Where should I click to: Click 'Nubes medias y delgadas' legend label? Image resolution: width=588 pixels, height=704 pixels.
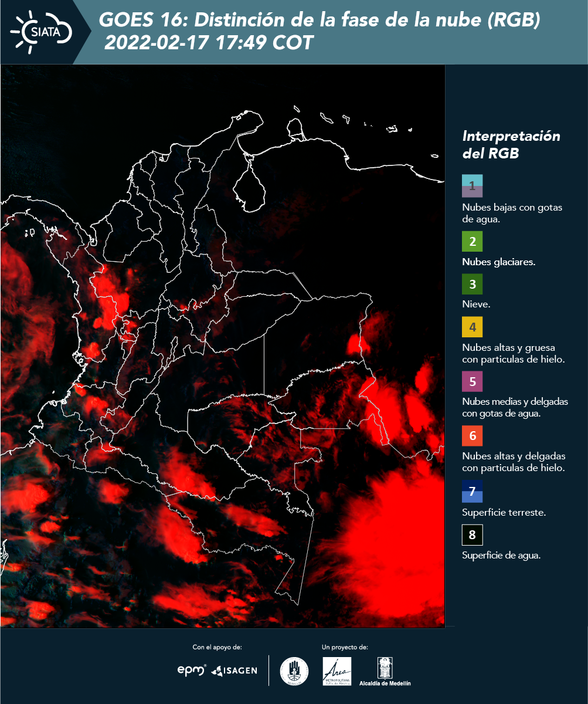(515, 408)
